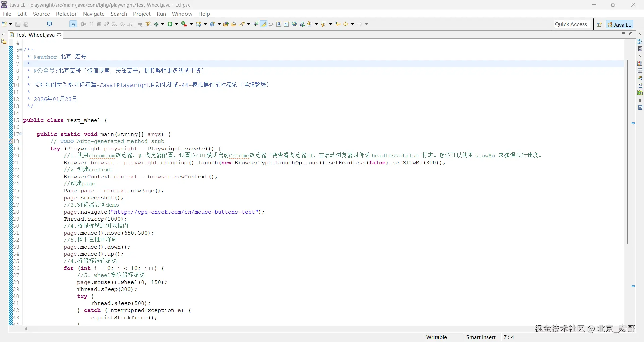Click the Resume debug icon
Screen dimensions: 644x342
click(x=84, y=24)
